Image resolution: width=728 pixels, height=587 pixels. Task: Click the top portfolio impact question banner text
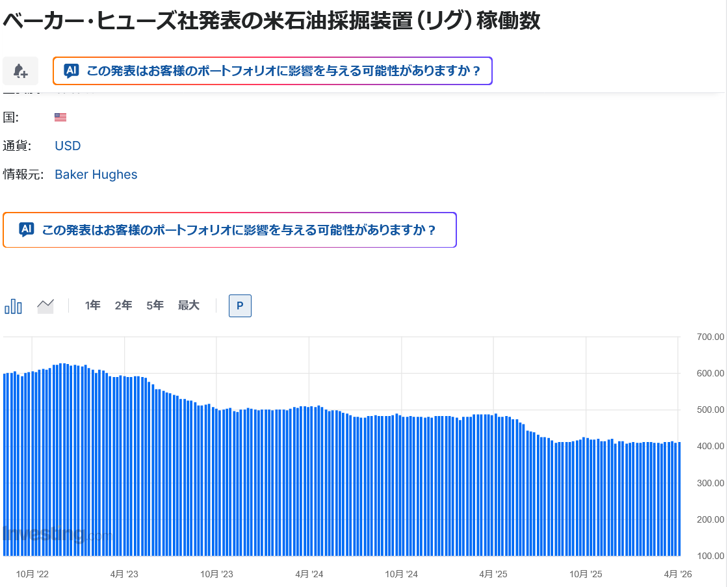[x=283, y=71]
